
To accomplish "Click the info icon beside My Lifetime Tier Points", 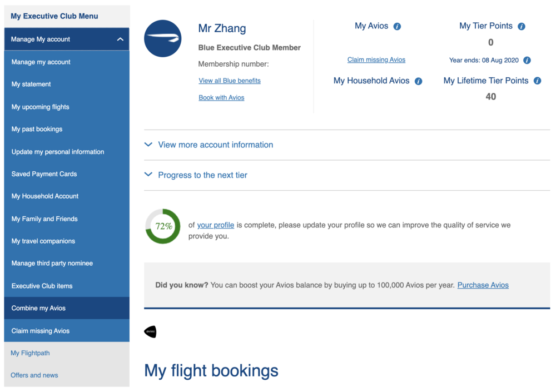I will point(537,81).
